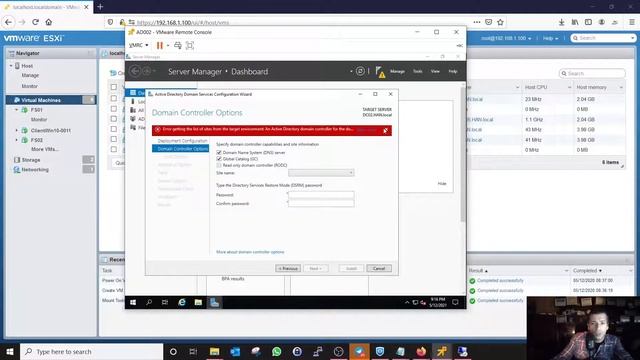Select Manage under Host in Navigator
The image size is (640, 360).
click(x=30, y=76)
